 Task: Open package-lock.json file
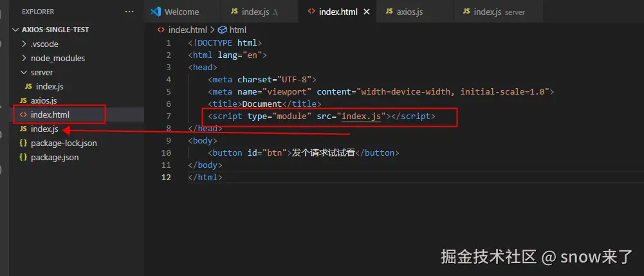64,143
